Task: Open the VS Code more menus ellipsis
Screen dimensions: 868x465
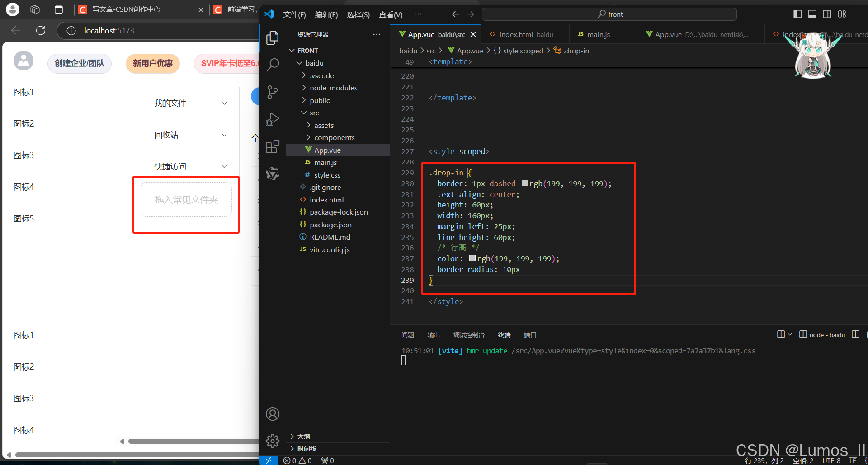Action: coord(418,14)
